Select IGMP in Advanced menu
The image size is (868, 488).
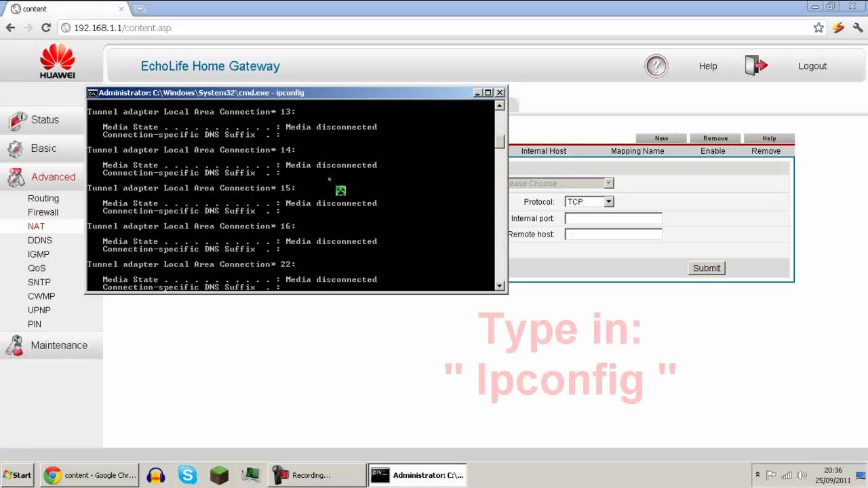(x=39, y=254)
